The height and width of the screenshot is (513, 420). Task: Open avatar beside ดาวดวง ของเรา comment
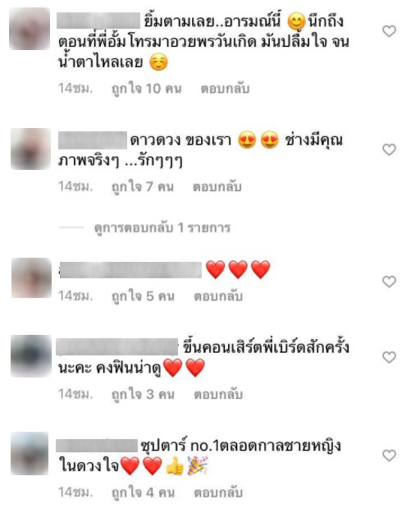click(30, 149)
